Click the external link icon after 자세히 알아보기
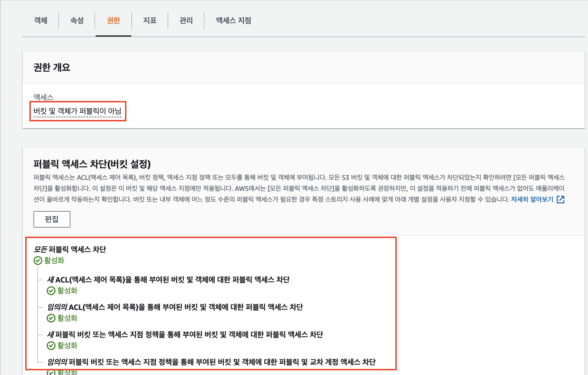The height and width of the screenshot is (375, 588). click(561, 200)
